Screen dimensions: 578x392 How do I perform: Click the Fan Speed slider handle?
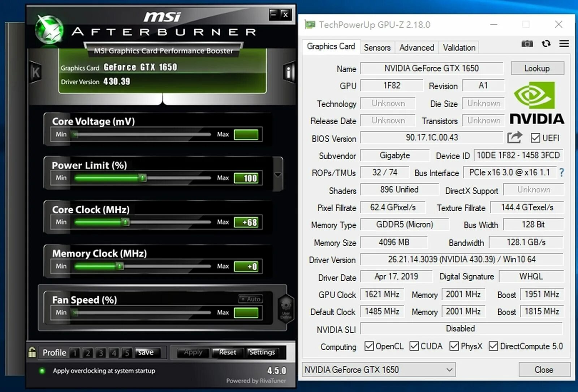point(74,312)
